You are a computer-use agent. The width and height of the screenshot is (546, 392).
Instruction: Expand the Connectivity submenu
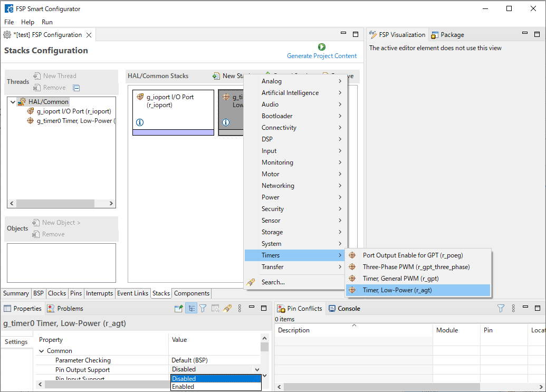coord(294,128)
